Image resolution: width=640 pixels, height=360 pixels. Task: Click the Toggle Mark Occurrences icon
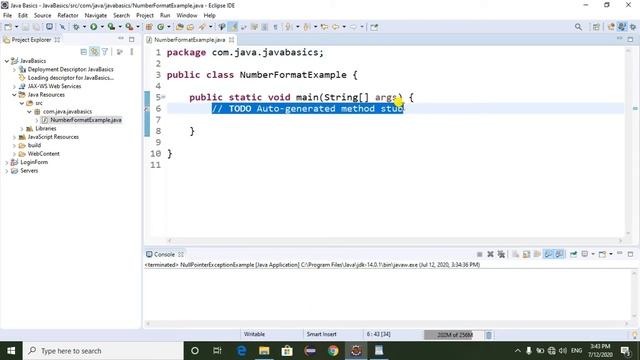pyautogui.click(x=233, y=27)
